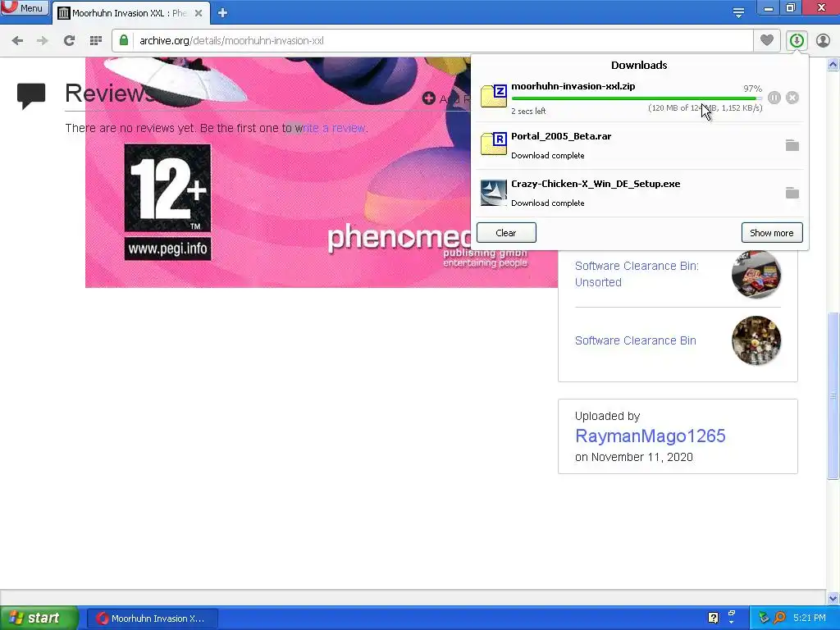
Task: Open the Windows start button
Action: pyautogui.click(x=38, y=618)
